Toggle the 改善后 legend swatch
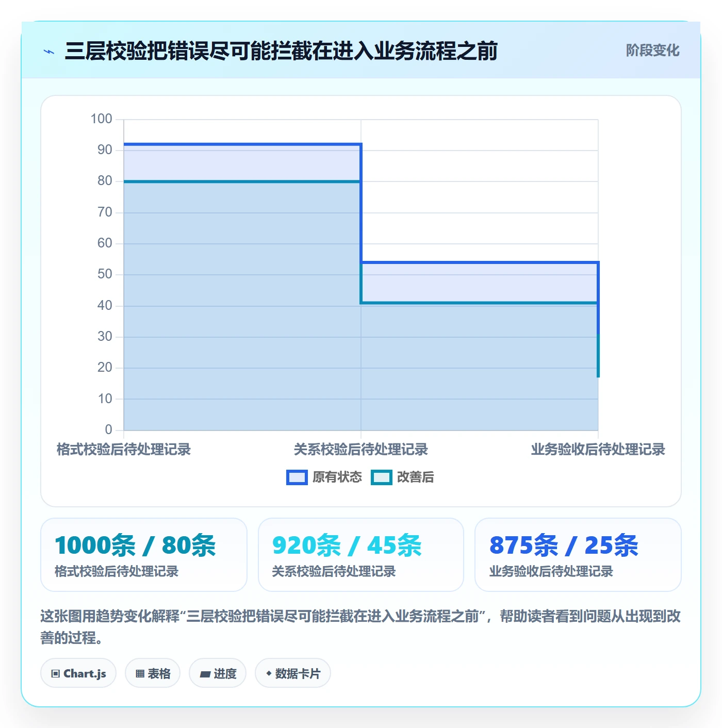The image size is (722, 728). 382,477
